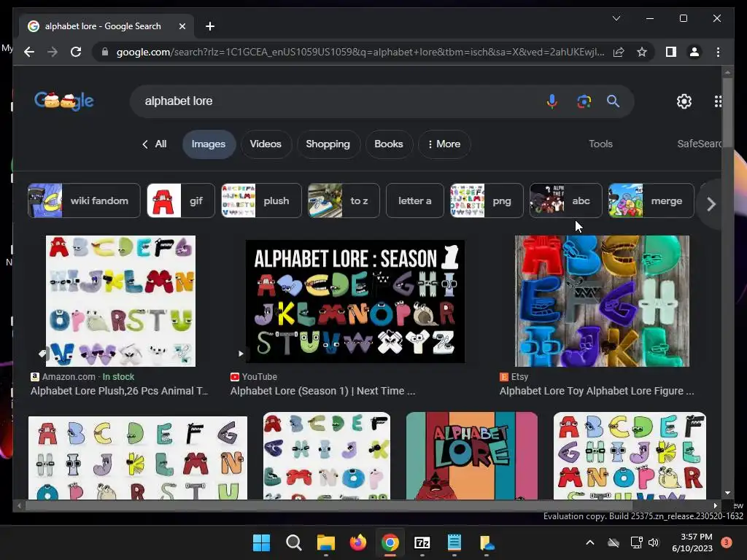The image size is (747, 560).
Task: Filter images by to z chip
Action: 344,201
